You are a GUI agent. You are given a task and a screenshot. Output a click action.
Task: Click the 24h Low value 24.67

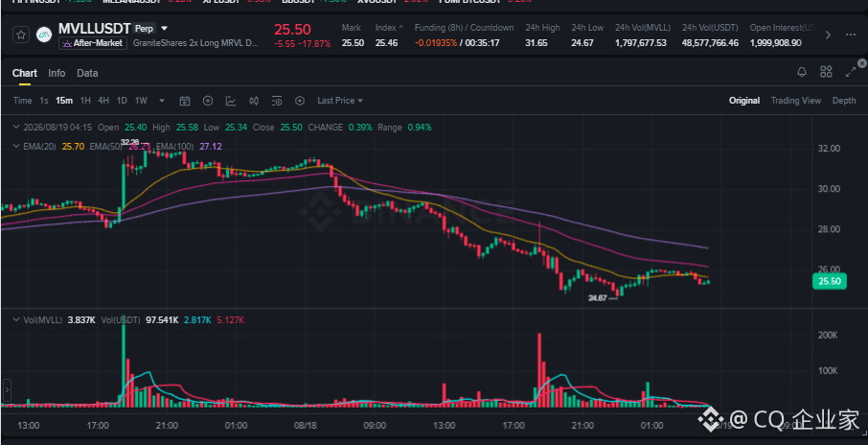point(582,42)
